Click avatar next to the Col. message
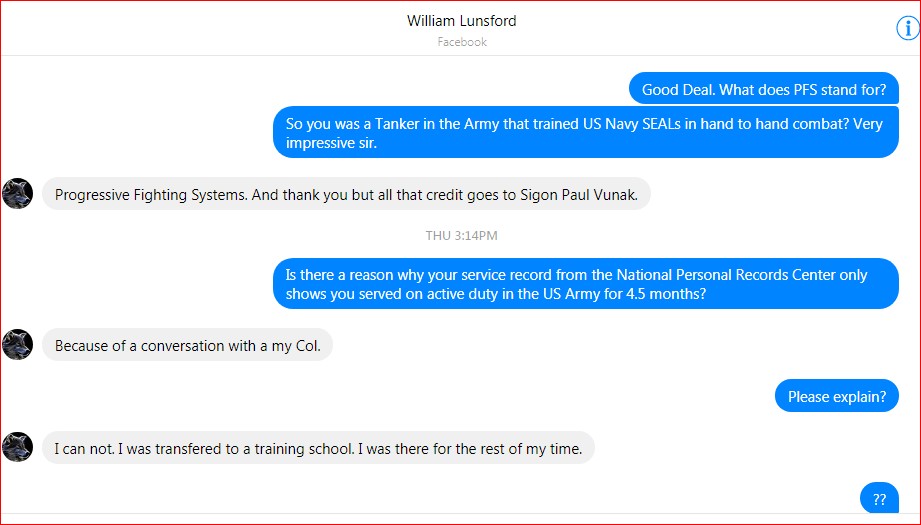 point(18,345)
